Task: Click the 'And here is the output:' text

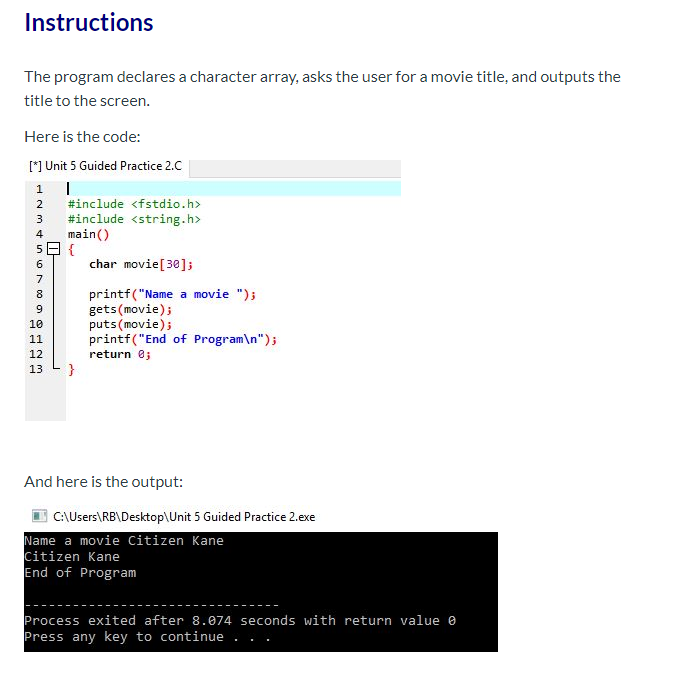Action: pos(104,482)
